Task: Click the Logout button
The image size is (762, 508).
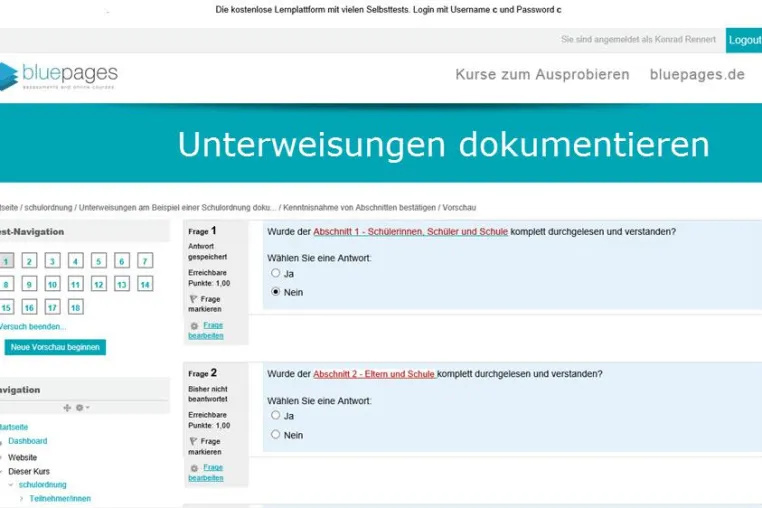Action: 744,40
